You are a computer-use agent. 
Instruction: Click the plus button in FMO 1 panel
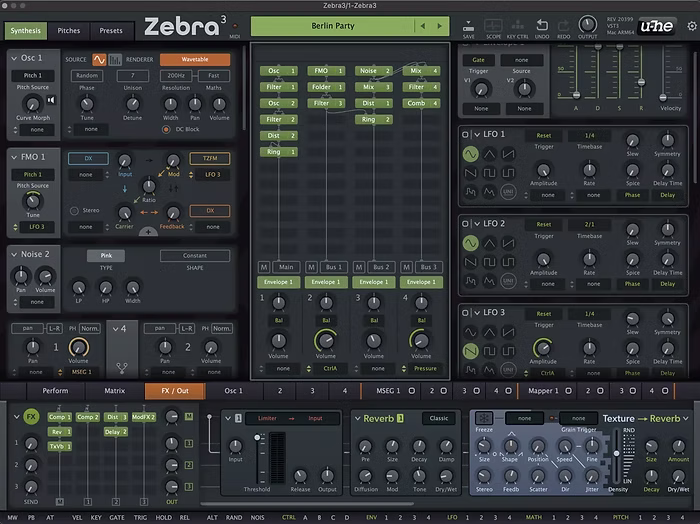tap(148, 232)
